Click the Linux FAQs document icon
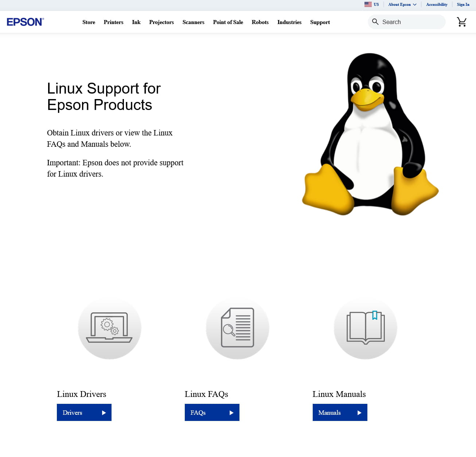Screen dimensions: 476x457 pyautogui.click(x=238, y=328)
